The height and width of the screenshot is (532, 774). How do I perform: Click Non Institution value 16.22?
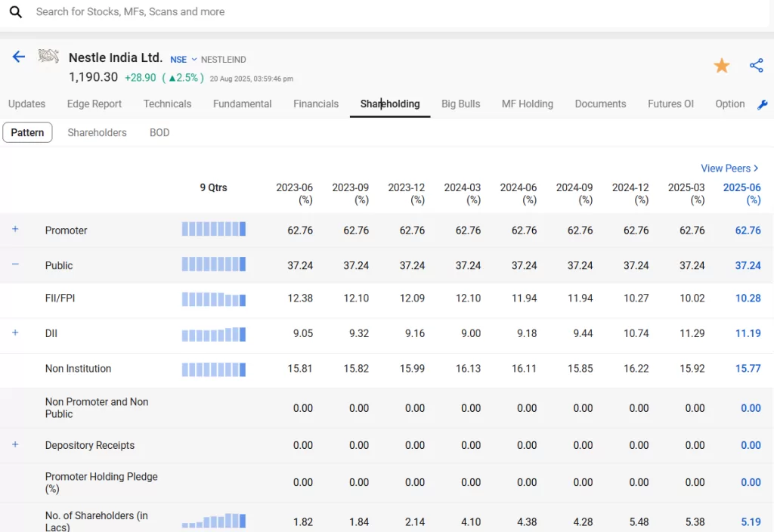click(636, 369)
